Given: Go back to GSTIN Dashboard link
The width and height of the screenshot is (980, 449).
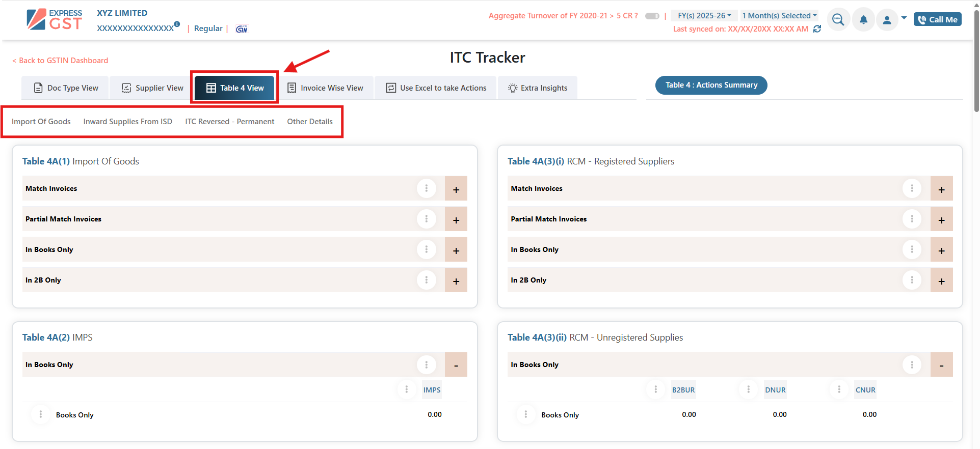Looking at the screenshot, I should pos(60,61).
